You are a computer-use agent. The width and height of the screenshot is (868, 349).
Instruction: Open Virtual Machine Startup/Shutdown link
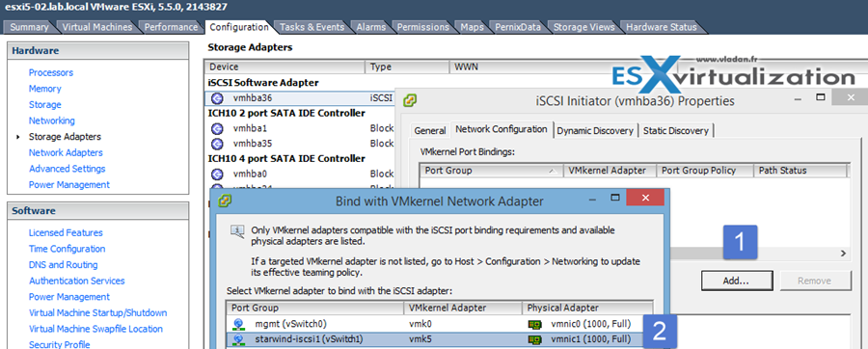98,313
